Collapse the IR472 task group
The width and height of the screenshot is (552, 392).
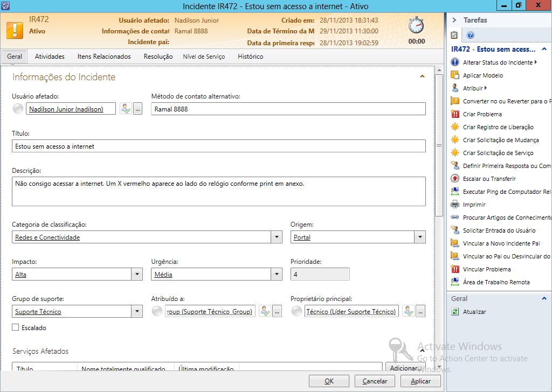click(544, 49)
